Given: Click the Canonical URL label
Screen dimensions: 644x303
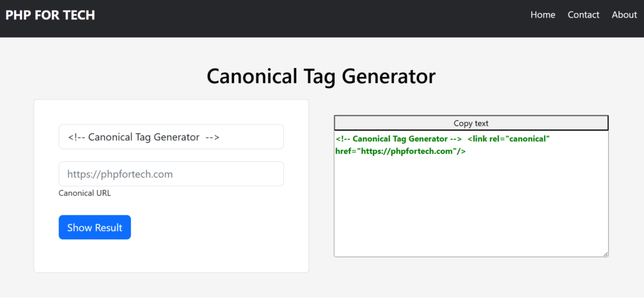Looking at the screenshot, I should (85, 194).
